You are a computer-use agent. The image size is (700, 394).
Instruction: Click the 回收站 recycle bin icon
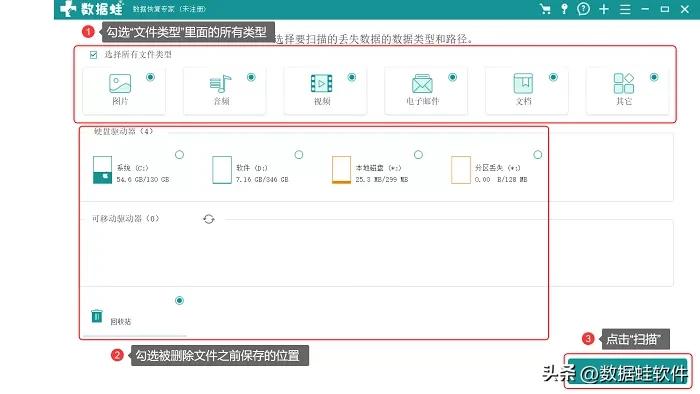coord(97,316)
